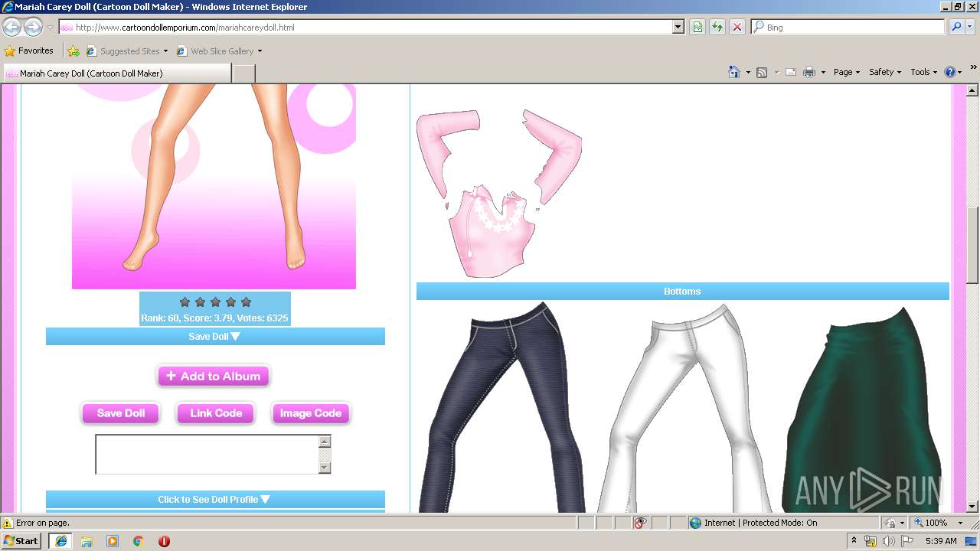Open the Safety menu

pyautogui.click(x=885, y=72)
